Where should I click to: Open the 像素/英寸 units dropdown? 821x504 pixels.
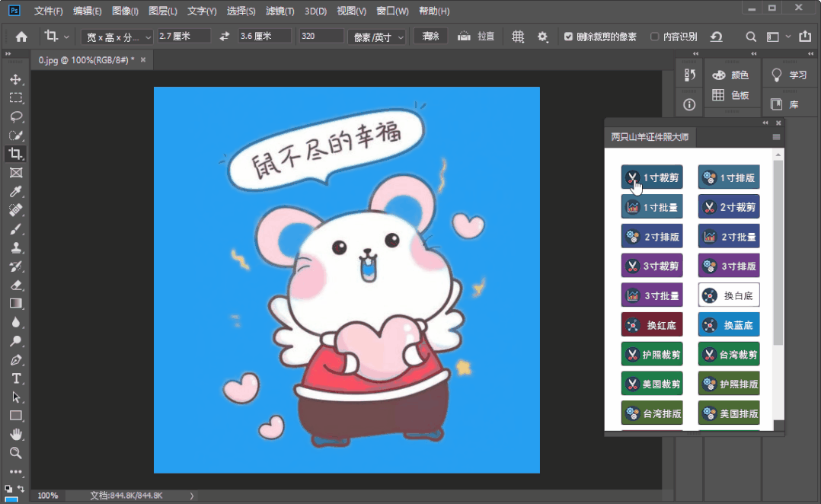pyautogui.click(x=377, y=37)
